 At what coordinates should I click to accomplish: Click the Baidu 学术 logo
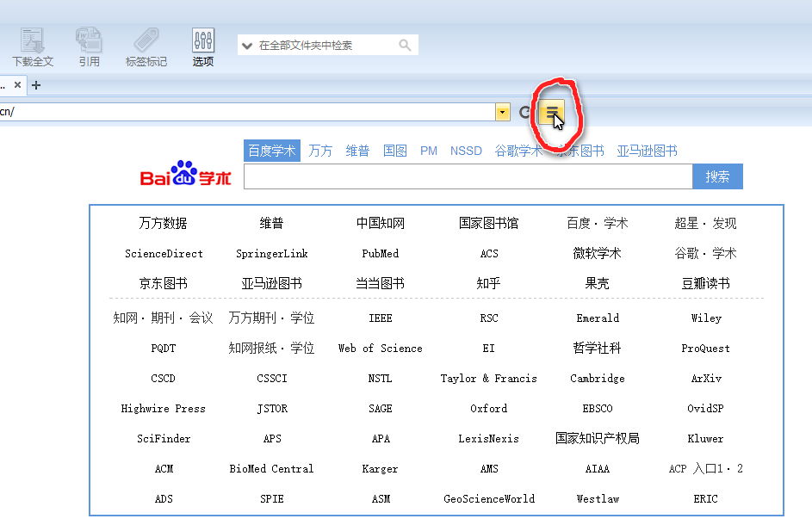tap(185, 174)
